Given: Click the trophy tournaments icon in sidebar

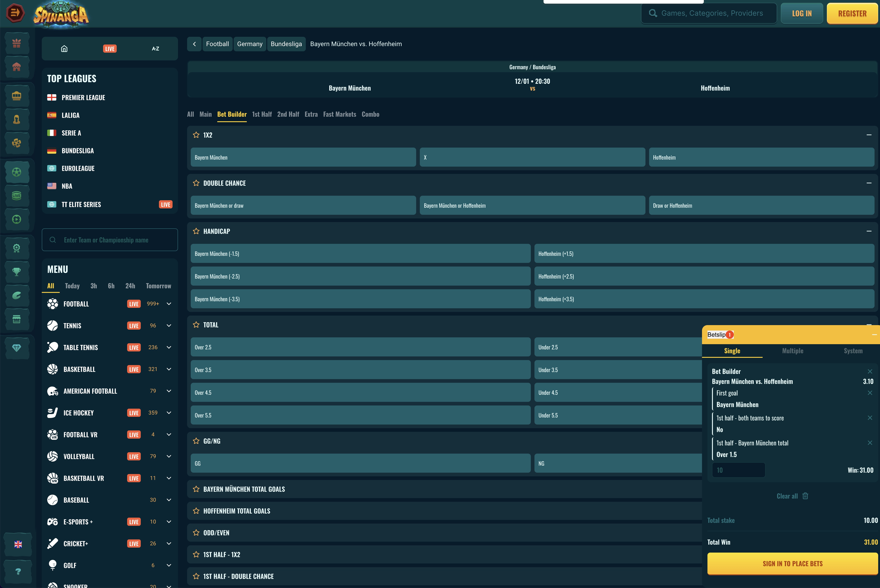Looking at the screenshot, I should pos(17,272).
